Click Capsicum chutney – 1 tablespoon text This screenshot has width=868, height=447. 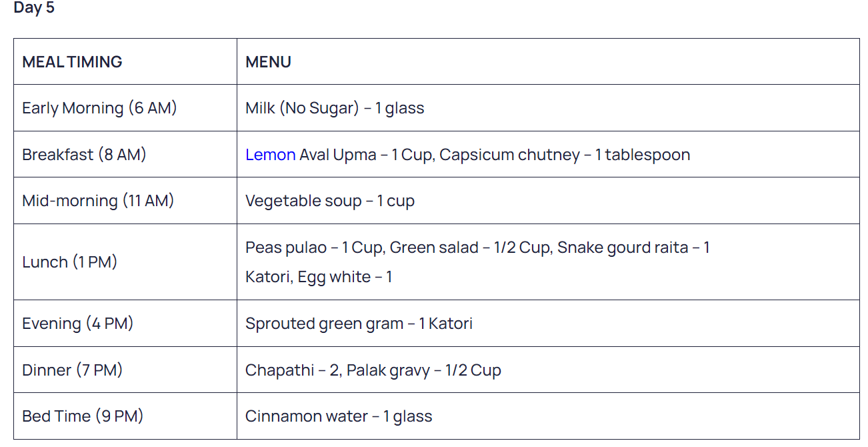pyautogui.click(x=565, y=155)
